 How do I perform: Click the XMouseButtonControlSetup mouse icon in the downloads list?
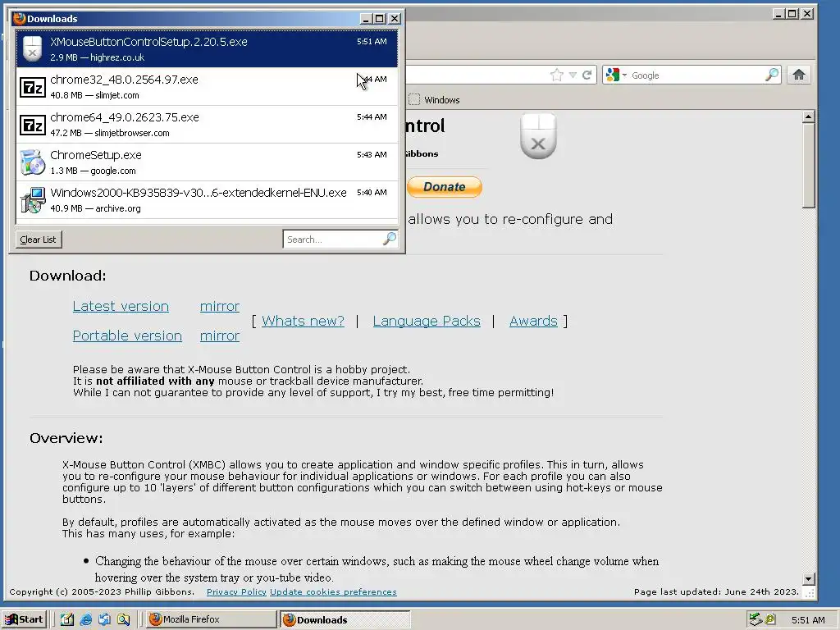click(x=33, y=48)
